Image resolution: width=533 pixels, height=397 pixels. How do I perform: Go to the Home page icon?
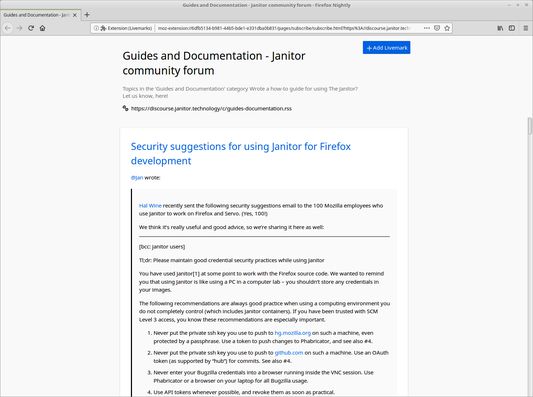click(x=42, y=28)
